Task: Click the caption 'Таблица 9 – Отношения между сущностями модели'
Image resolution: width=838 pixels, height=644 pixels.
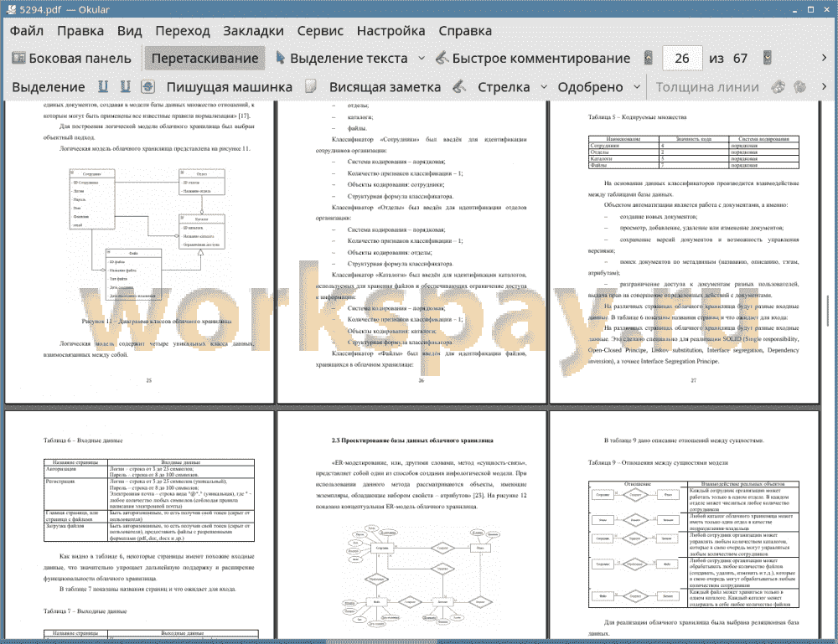Action: (x=658, y=462)
